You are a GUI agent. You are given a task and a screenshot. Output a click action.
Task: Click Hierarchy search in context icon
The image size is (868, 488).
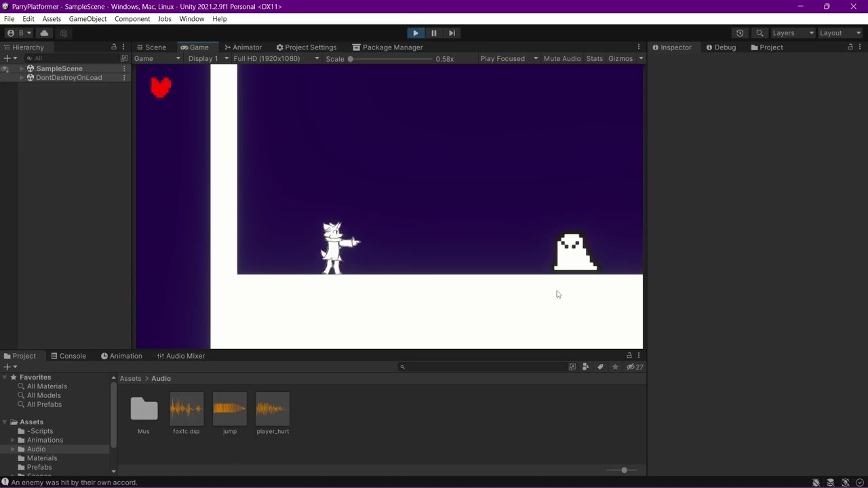tap(124, 58)
